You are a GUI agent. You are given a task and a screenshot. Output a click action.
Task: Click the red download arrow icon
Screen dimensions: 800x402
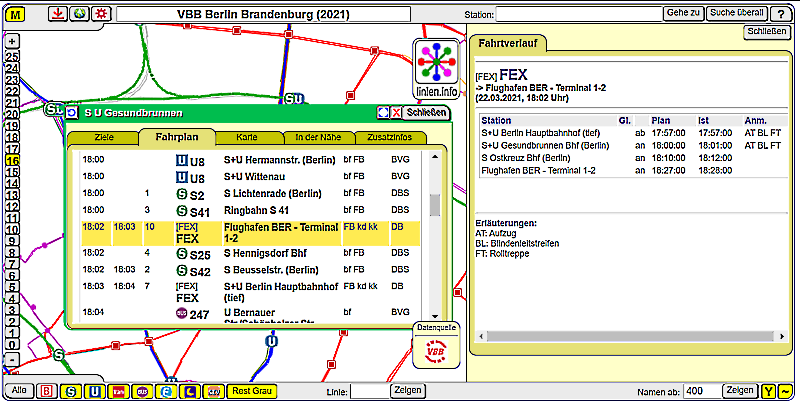click(59, 14)
